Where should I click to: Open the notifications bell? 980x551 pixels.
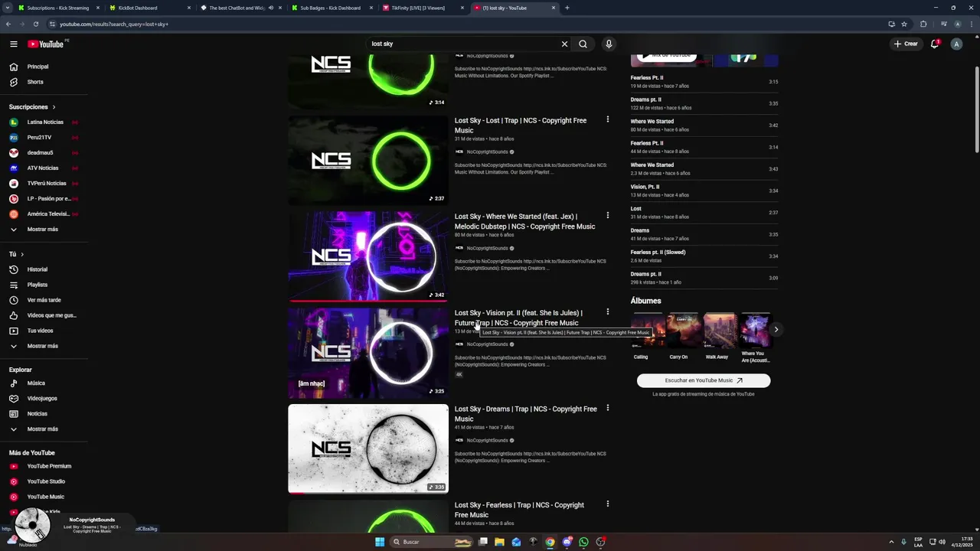tap(934, 44)
